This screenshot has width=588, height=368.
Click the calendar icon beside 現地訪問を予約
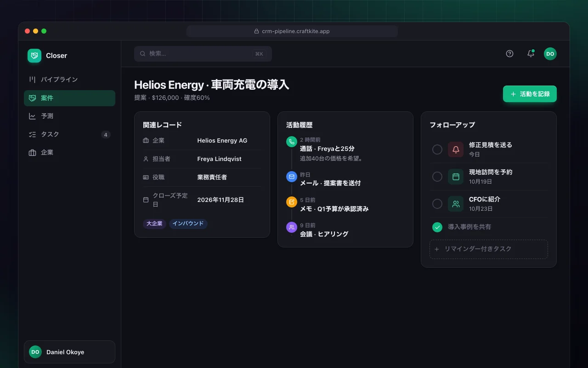click(x=456, y=177)
